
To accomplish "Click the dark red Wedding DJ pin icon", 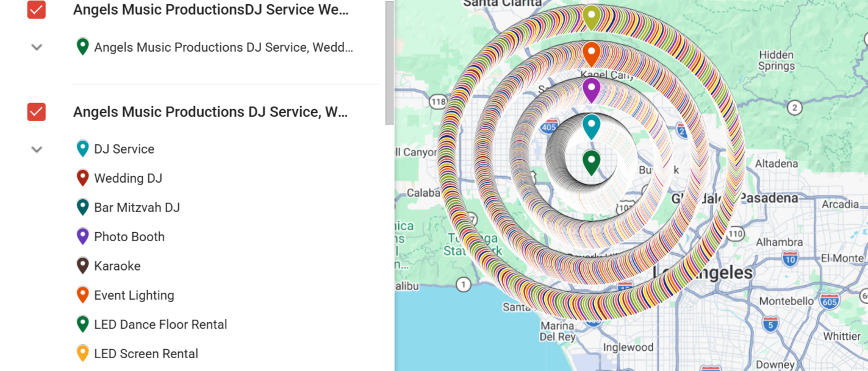I will 82,178.
